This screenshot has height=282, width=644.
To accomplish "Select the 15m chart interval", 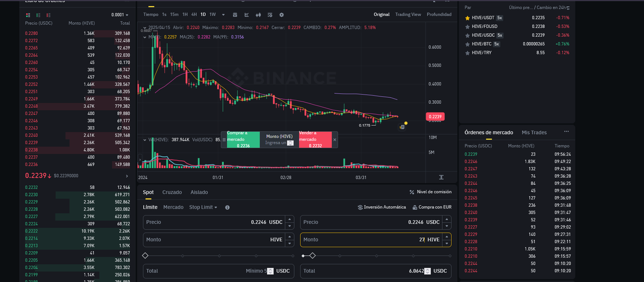I will tap(174, 15).
